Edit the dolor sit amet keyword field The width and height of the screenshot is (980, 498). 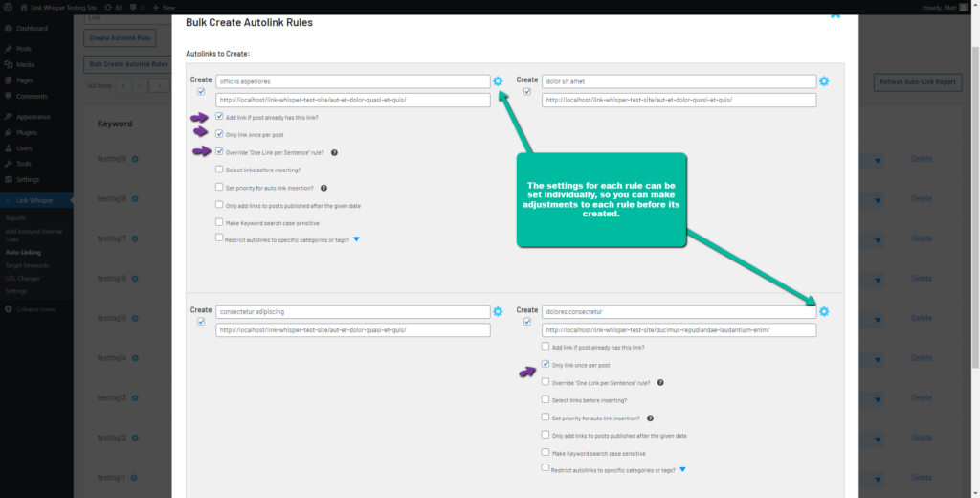(679, 81)
